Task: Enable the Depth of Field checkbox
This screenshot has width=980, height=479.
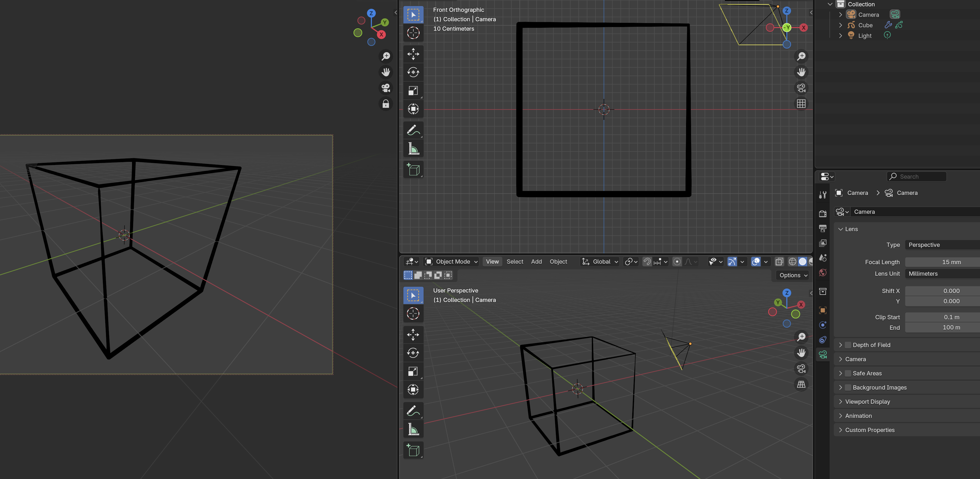Action: [x=848, y=345]
